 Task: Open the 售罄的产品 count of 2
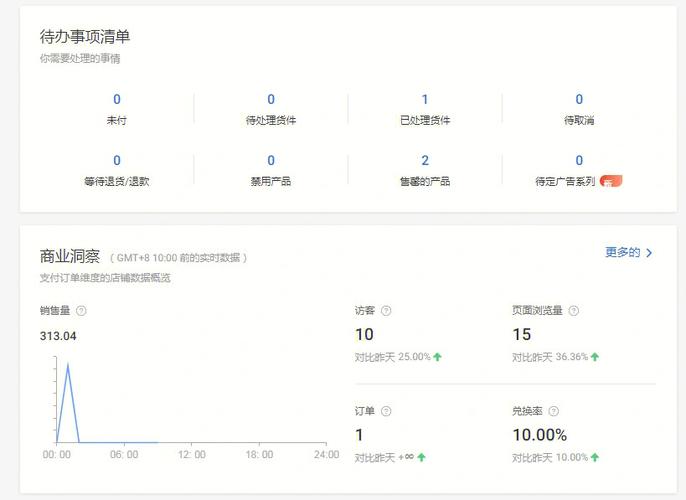point(425,161)
